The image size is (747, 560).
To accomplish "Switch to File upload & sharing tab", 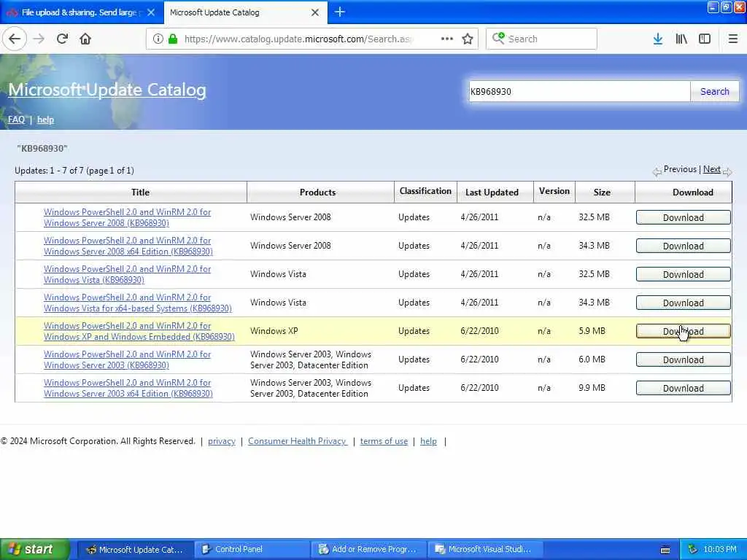I will (82, 12).
